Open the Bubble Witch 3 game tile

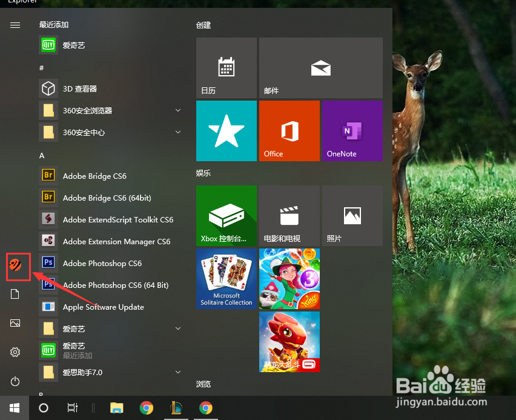tap(289, 279)
